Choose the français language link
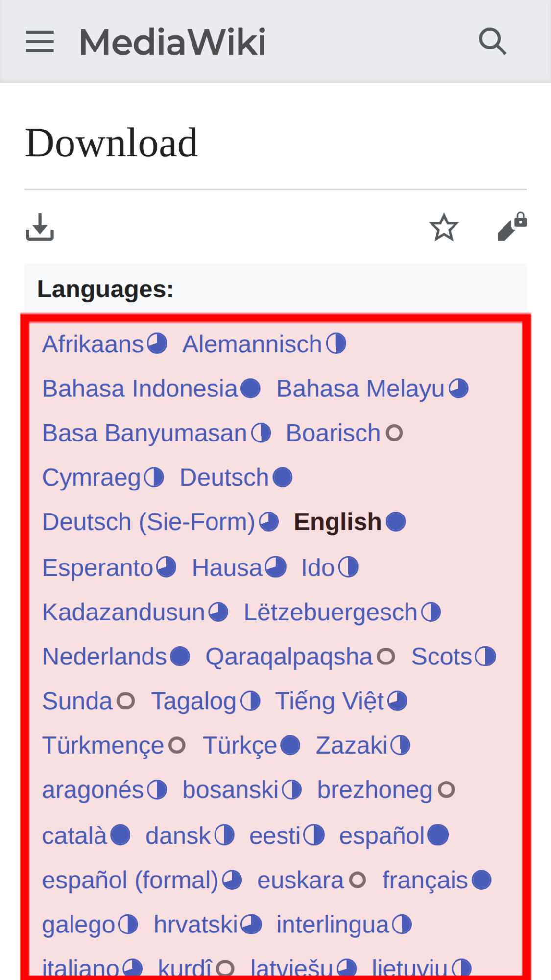This screenshot has width=551, height=980. [x=425, y=880]
